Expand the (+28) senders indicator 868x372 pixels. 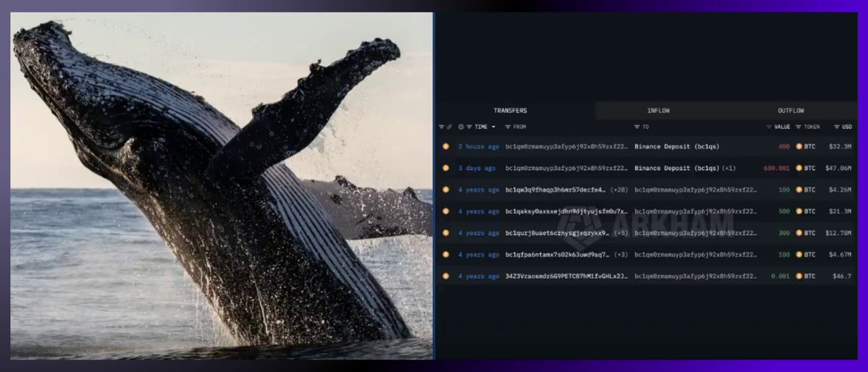click(x=619, y=190)
